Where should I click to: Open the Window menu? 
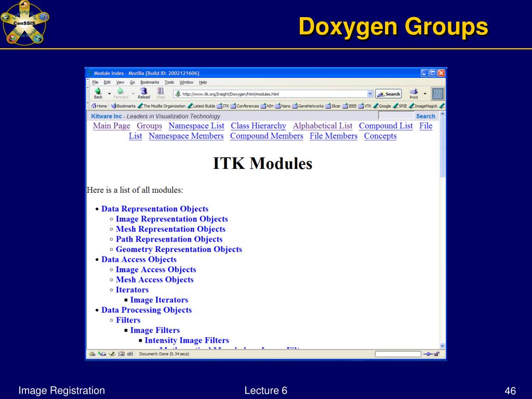click(187, 82)
